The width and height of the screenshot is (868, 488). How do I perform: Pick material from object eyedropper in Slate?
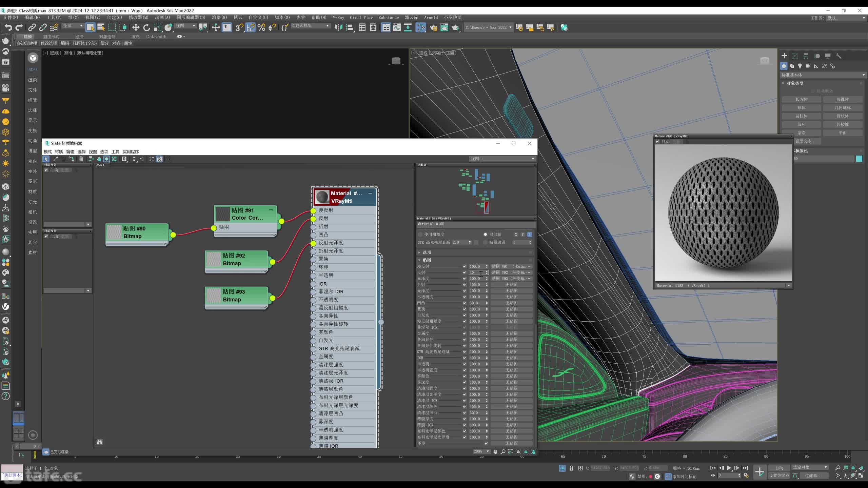56,159
